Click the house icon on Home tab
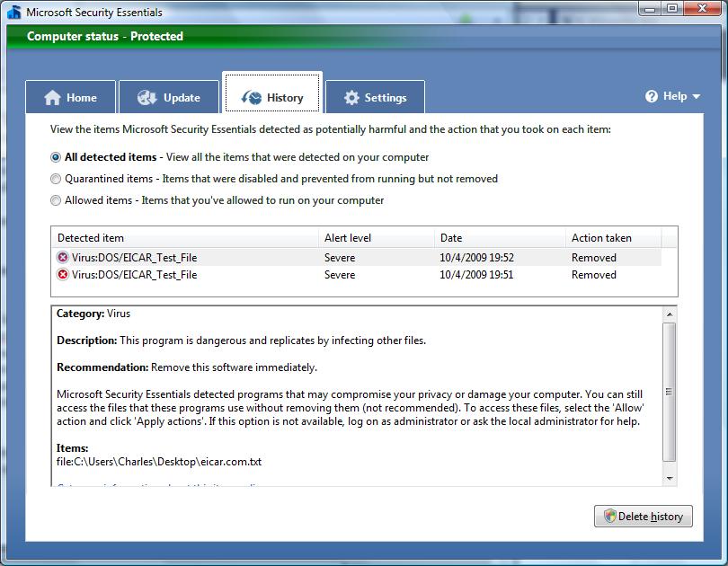 (52, 97)
